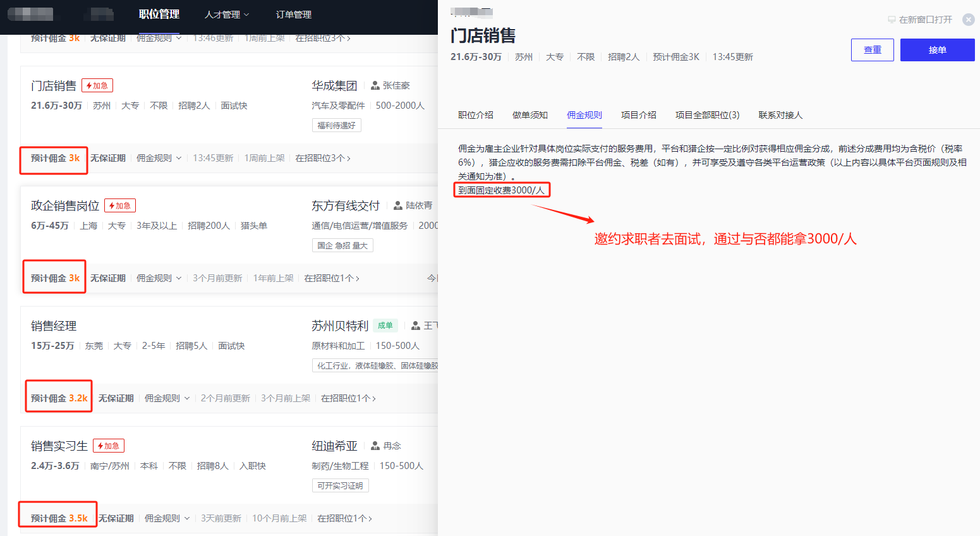Click 预计佣金3K in detail panel header

pyautogui.click(x=676, y=57)
